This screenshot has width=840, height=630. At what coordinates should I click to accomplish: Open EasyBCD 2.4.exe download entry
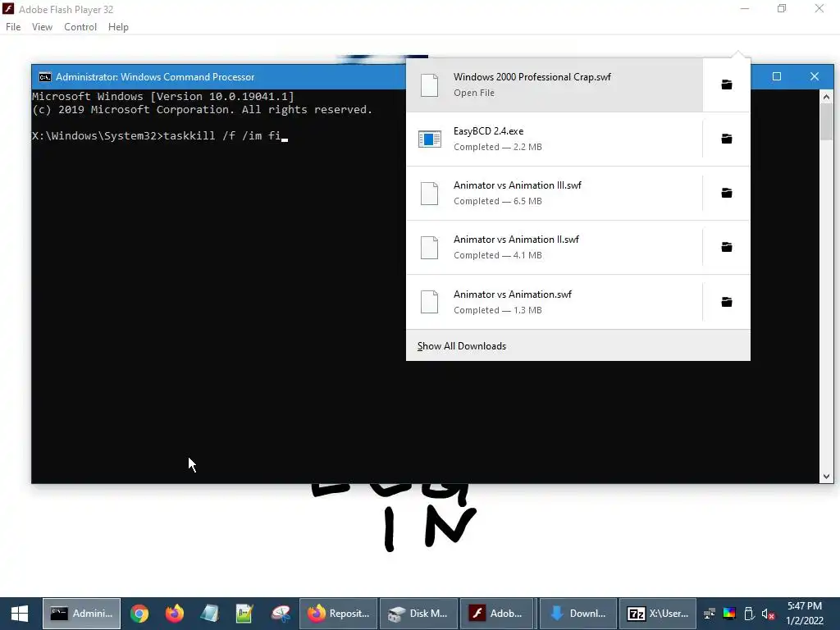pos(554,139)
